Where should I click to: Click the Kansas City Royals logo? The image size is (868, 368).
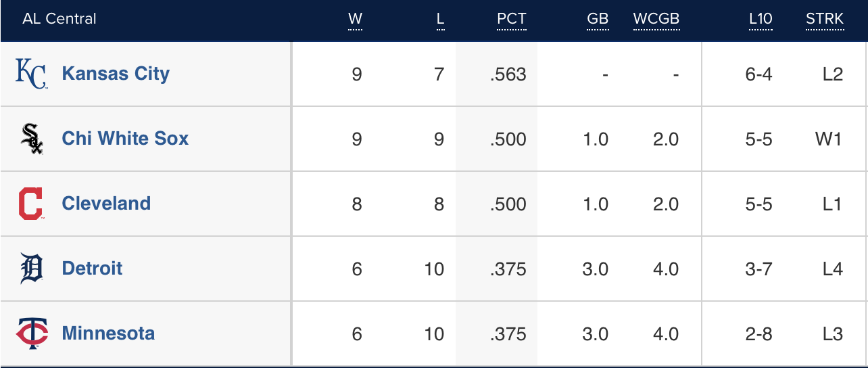pyautogui.click(x=31, y=74)
